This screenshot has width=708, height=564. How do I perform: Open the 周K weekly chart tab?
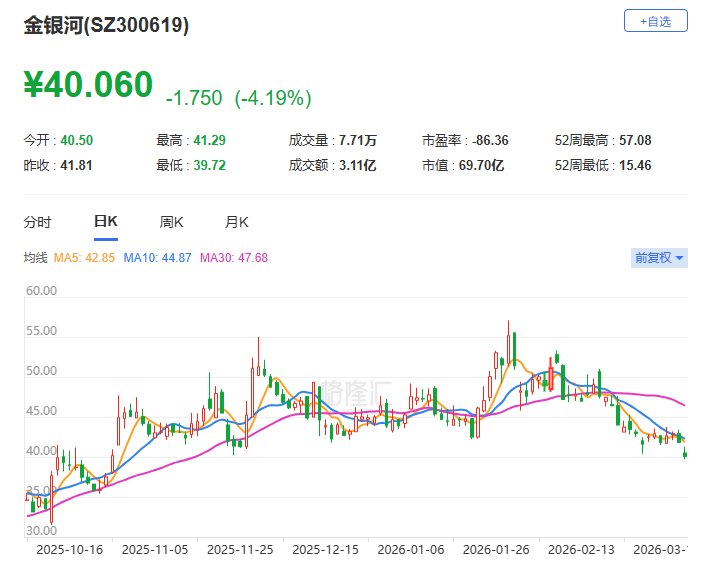point(172,222)
